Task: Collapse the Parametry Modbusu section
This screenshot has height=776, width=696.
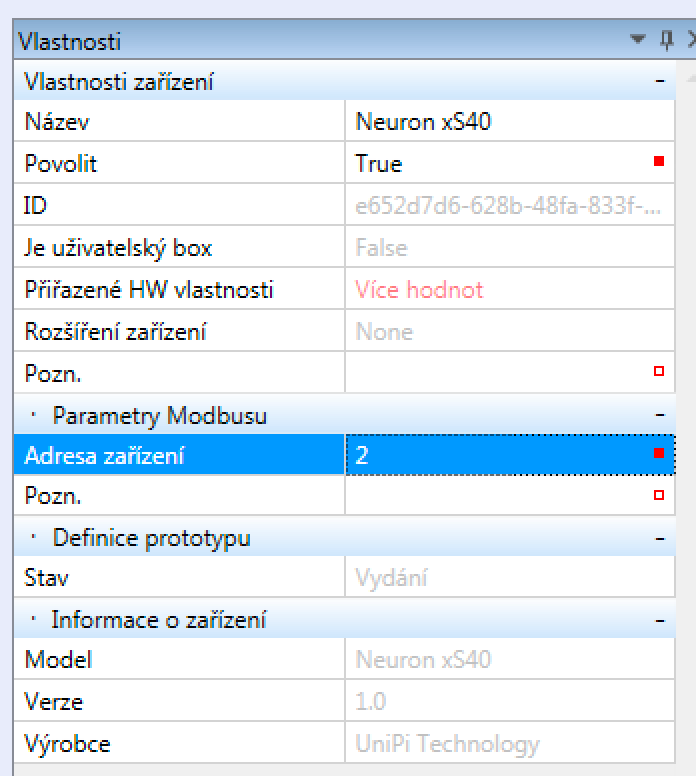Action: [x=660, y=413]
